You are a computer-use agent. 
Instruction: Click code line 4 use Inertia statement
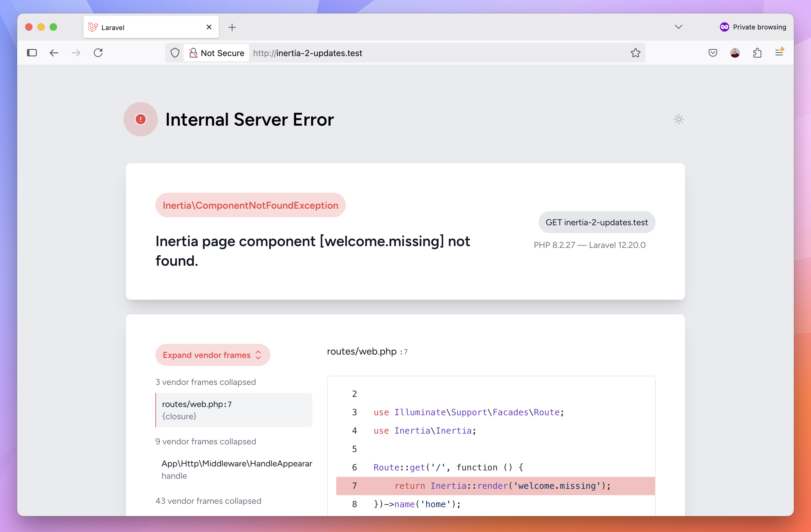click(425, 431)
